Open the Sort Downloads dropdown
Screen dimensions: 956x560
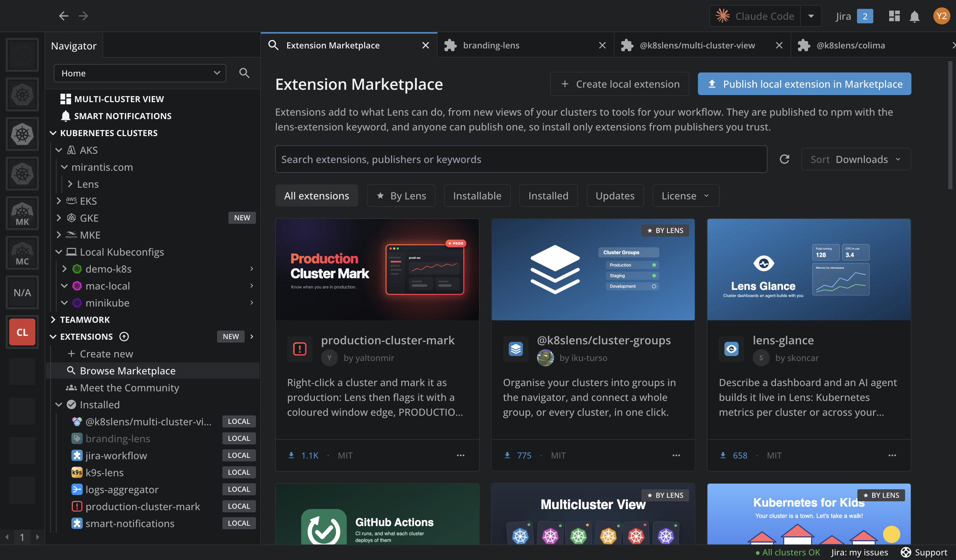point(856,159)
